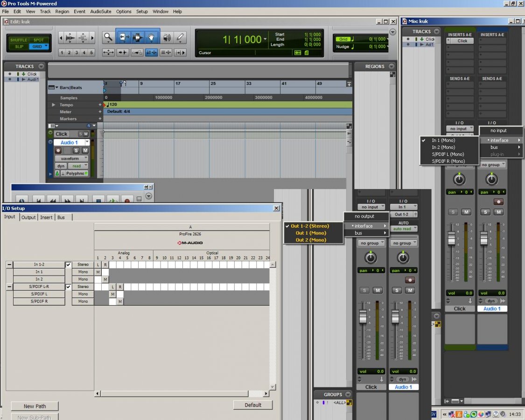The height and width of the screenshot is (420, 525).
Task: Click the Default button in I/O Setup
Action: point(253,405)
